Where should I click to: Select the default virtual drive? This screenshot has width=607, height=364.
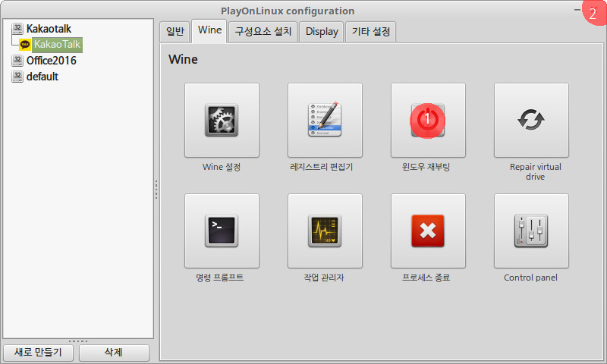point(42,77)
